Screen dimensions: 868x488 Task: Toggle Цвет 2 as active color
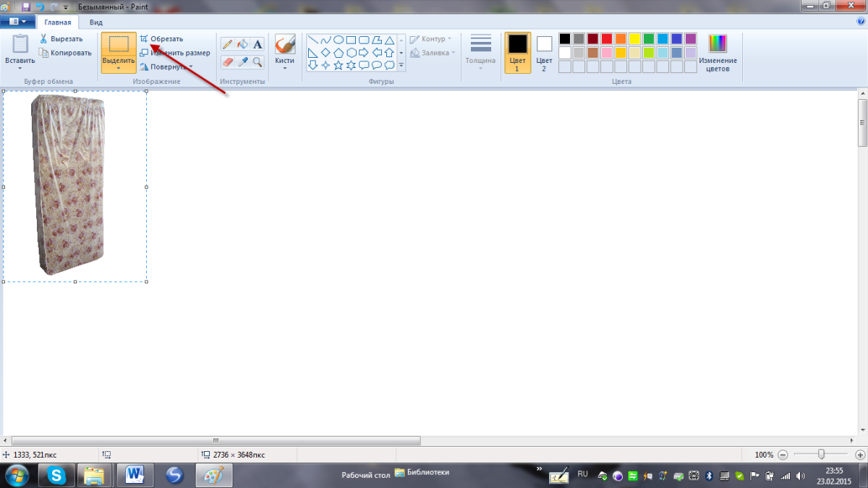point(544,53)
